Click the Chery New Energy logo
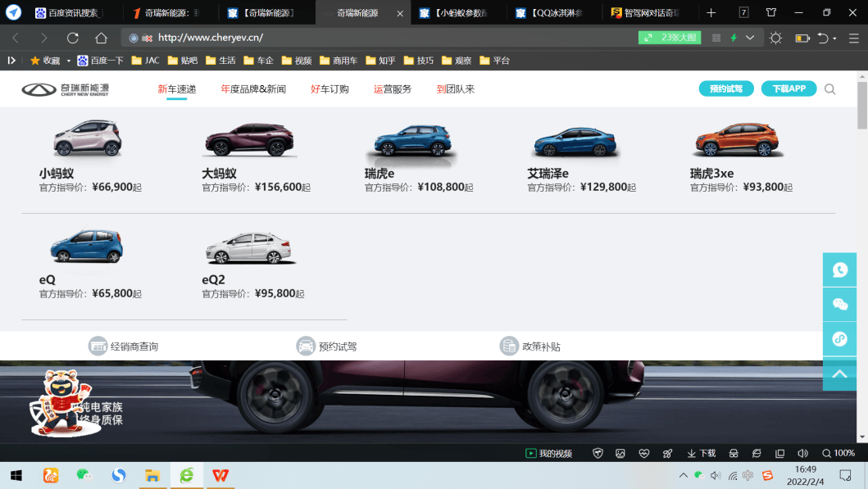This screenshot has height=489, width=868. click(x=66, y=89)
